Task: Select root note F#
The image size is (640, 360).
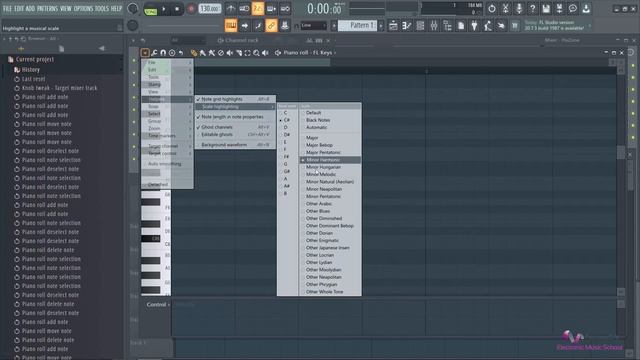Action: 287,157
